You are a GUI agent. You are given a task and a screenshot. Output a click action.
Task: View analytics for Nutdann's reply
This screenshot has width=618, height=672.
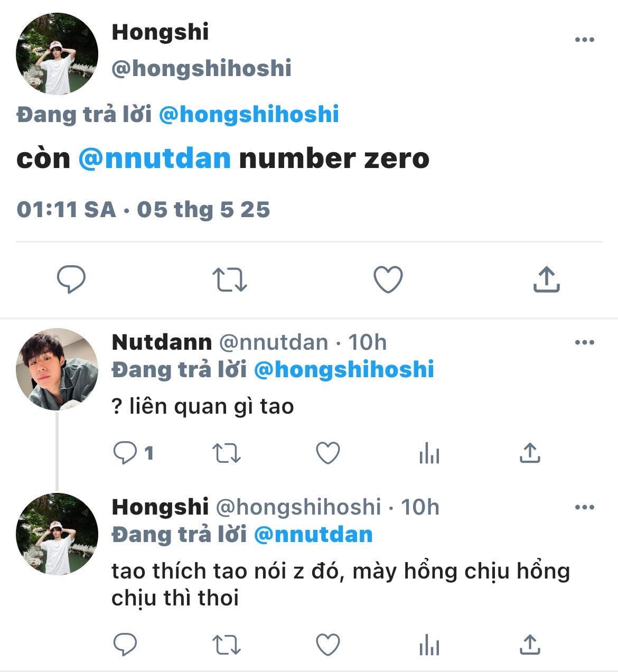(429, 453)
